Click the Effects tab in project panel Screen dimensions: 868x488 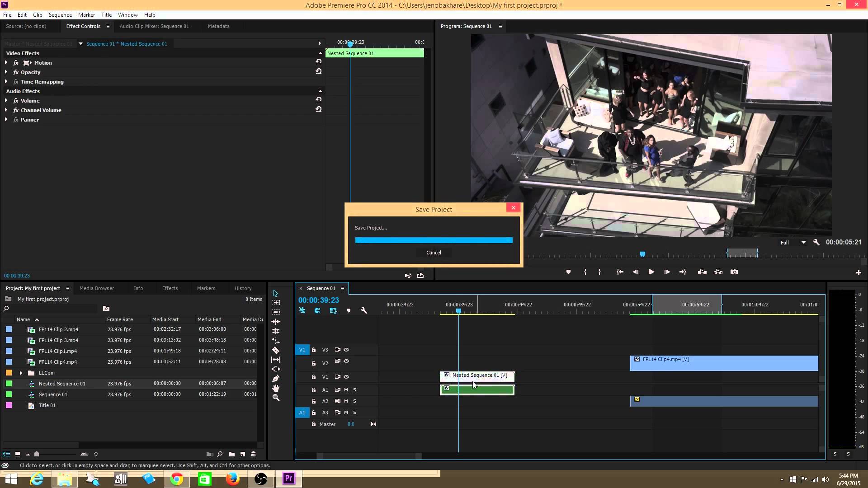coord(170,288)
